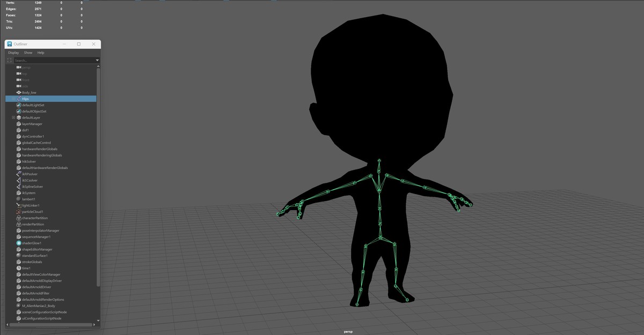Screen dimensions: 644x335
Task: Click the standardSurface1 sphere icon
Action: click(19, 256)
